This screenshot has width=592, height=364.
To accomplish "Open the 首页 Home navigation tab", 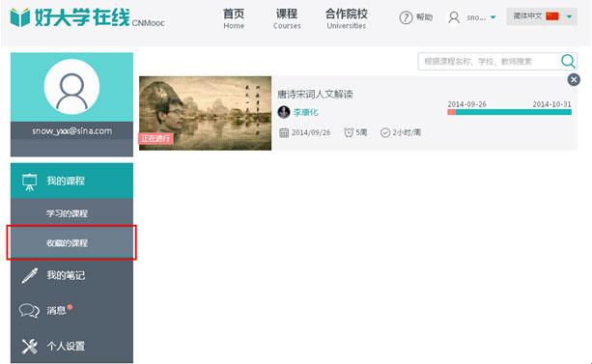I will pyautogui.click(x=234, y=18).
